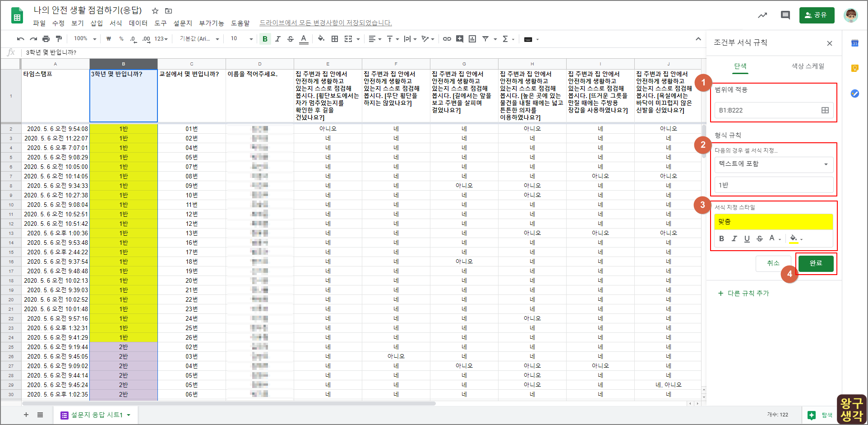Image resolution: width=868 pixels, height=425 pixels.
Task: Toggle strikethrough in the main toolbar
Action: coord(290,39)
